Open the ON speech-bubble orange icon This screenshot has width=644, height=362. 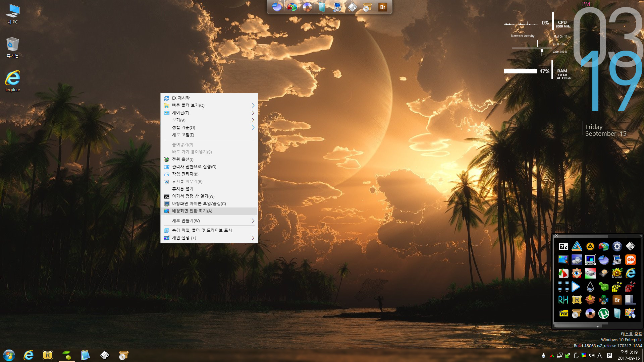[x=630, y=260]
